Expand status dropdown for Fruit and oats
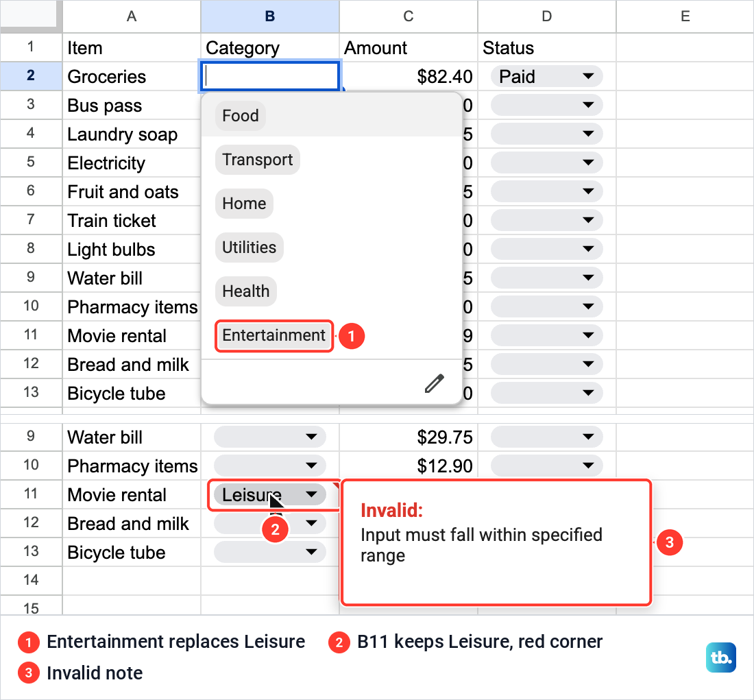 point(546,191)
